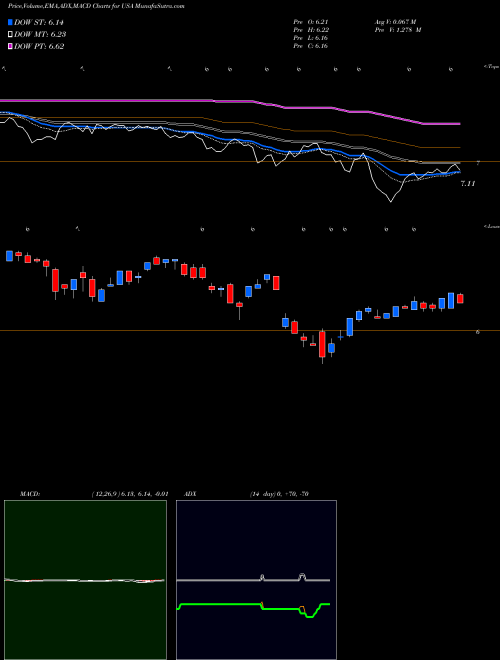Image resolution: width=500 pixels, height=660 pixels.
Task: Click inside the green MACD chart panel
Action: point(85,580)
